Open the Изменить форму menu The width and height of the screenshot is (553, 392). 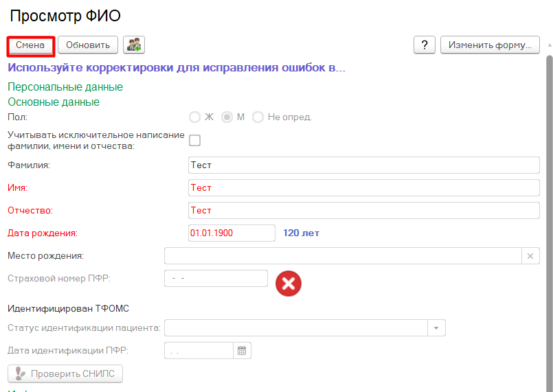tap(490, 45)
